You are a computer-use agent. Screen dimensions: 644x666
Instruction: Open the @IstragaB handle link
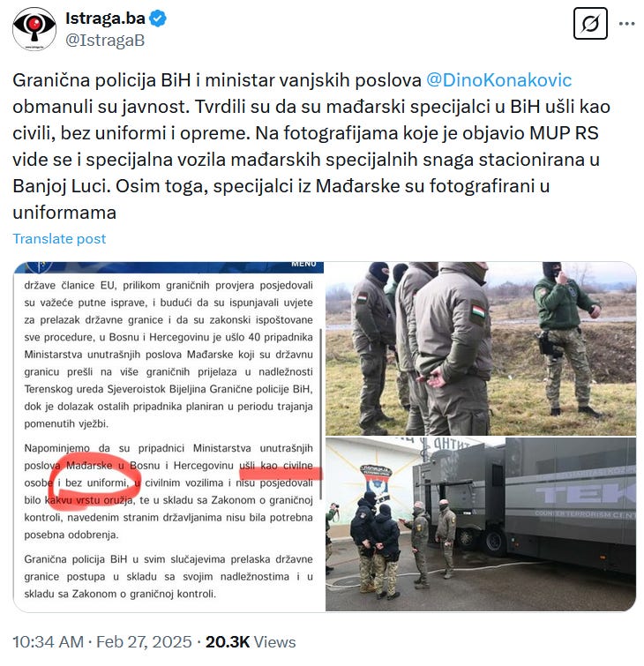pyautogui.click(x=105, y=41)
